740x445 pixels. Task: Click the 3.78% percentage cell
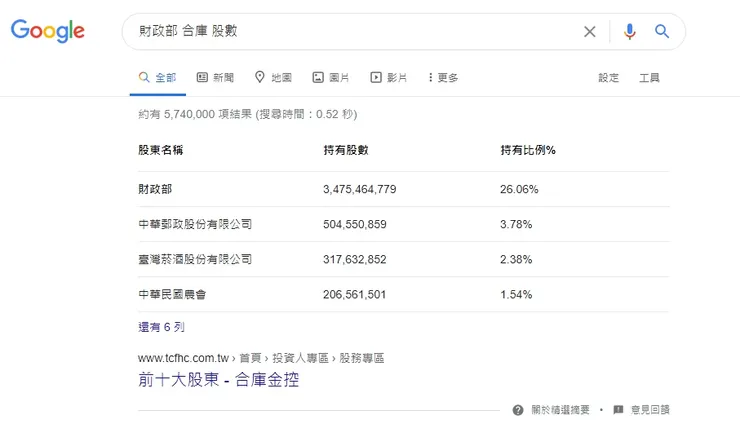pyautogui.click(x=516, y=224)
